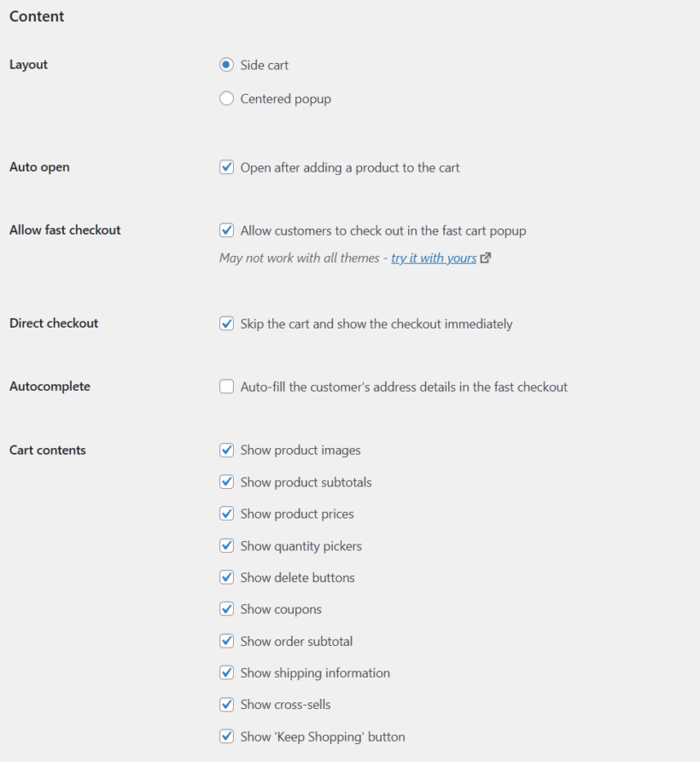Disable 'Skip the cart and show the checkout immediately'
The image size is (700, 762).
(226, 323)
